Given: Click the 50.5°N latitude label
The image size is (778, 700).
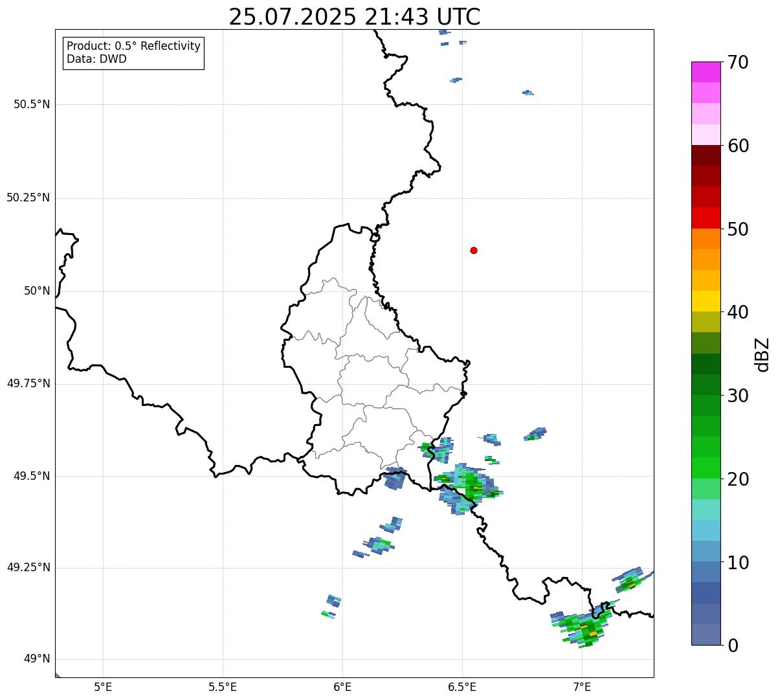Looking at the screenshot, I should 32,104.
